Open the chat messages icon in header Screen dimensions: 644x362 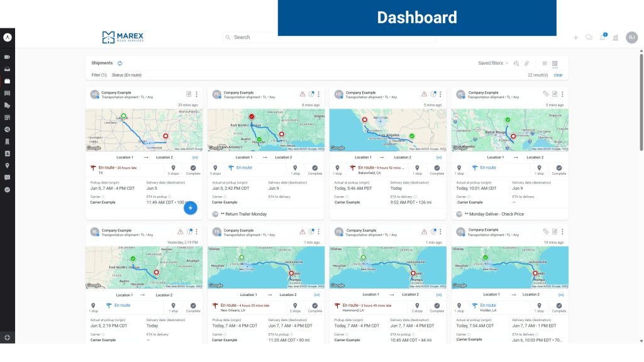tap(589, 38)
